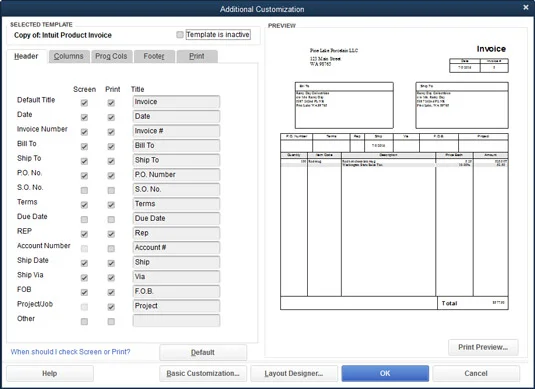
Task: Edit the Default Title field 'Invoice'
Action: 176,102
